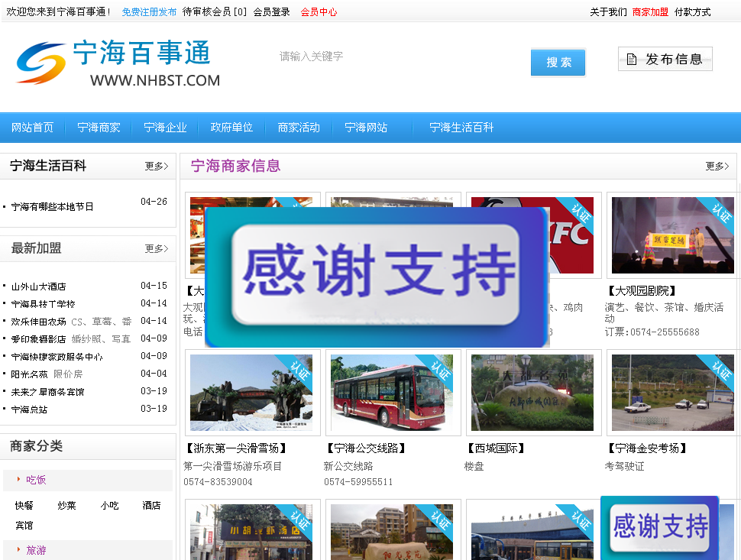
Task: Open the 阳光名苑 listing
Action: pyautogui.click(x=29, y=374)
